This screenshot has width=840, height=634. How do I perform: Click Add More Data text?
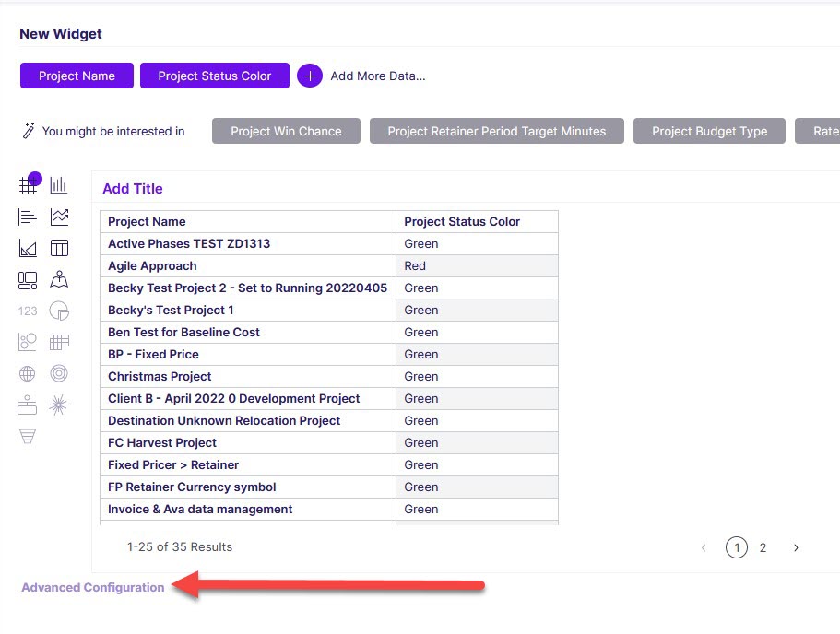378,76
